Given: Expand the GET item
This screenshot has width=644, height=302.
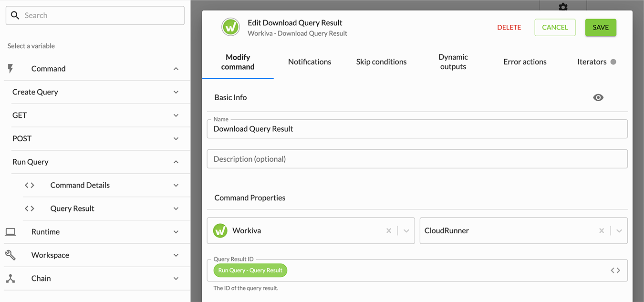Looking at the screenshot, I should [176, 115].
